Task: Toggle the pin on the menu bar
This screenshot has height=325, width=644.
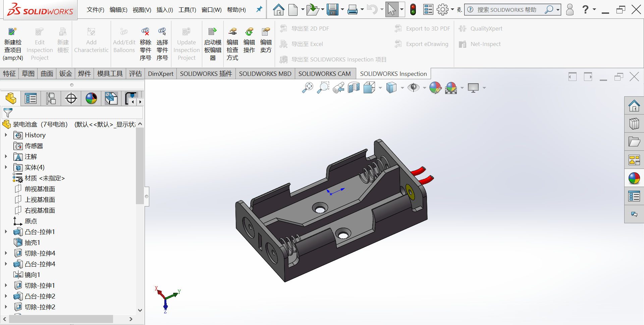Action: click(x=259, y=9)
